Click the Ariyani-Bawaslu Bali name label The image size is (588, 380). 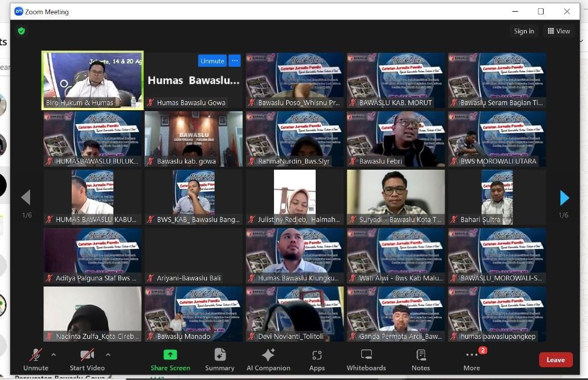pyautogui.click(x=188, y=278)
